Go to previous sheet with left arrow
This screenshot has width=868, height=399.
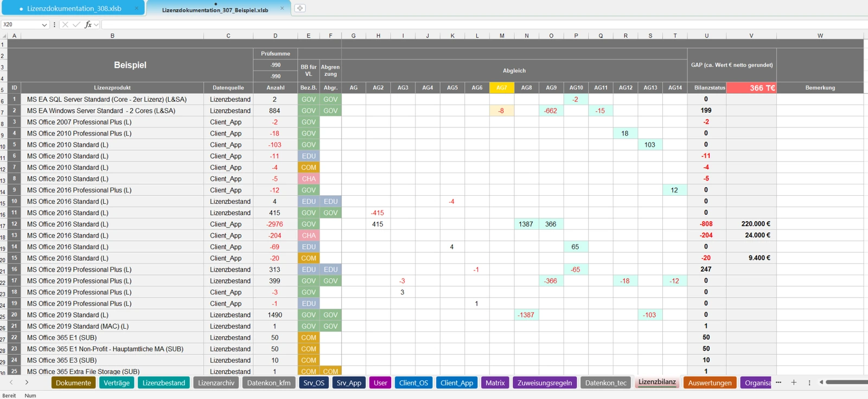click(x=11, y=382)
